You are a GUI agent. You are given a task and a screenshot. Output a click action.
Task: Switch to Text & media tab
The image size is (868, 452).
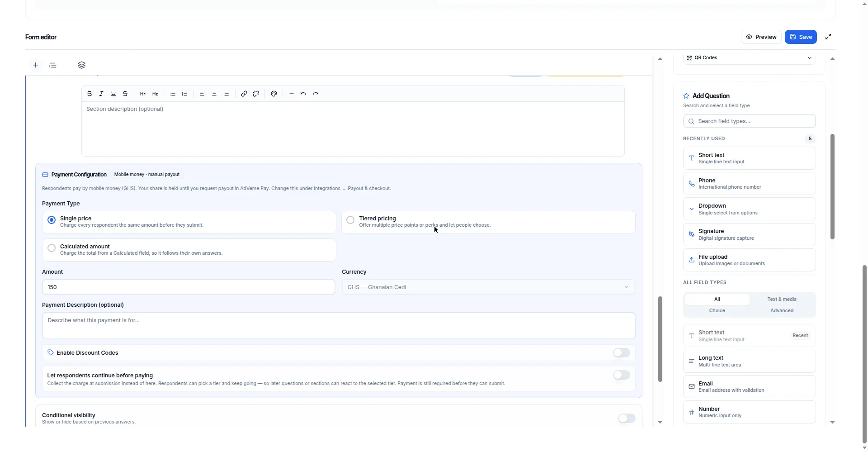click(782, 299)
